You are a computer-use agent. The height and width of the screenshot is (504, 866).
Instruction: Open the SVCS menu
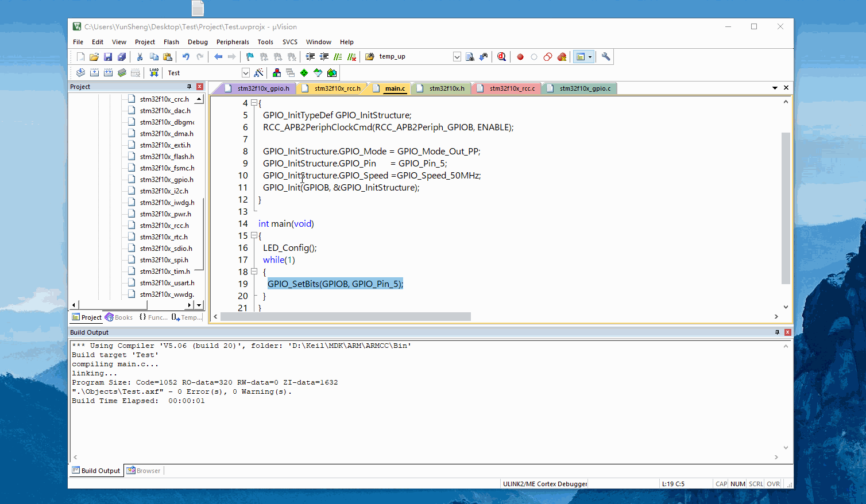point(290,42)
